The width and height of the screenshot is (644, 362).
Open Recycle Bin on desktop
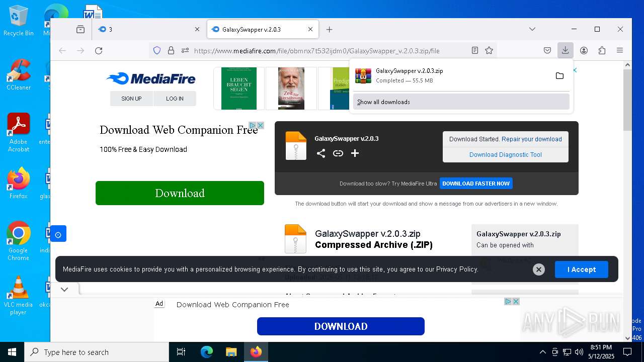click(x=18, y=21)
